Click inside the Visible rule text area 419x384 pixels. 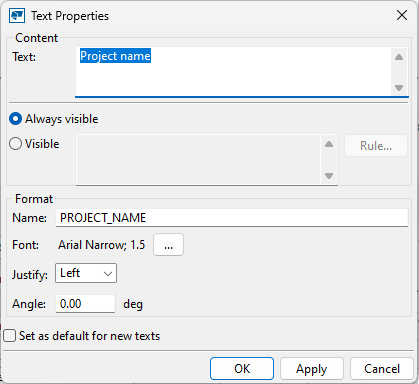[x=198, y=160]
